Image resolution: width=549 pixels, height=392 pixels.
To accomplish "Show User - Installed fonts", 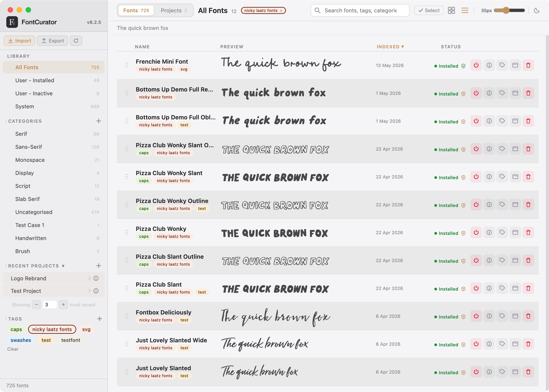I will click(x=54, y=80).
